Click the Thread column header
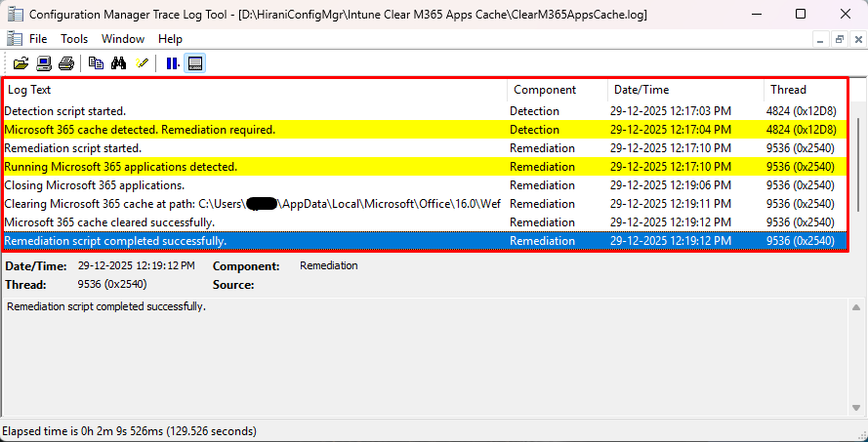Viewport: 868px width, 442px height. 805,90
